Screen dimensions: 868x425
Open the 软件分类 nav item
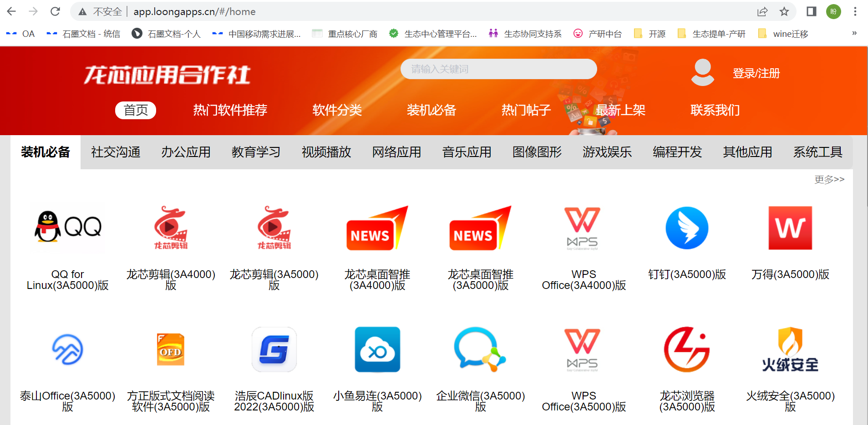coord(337,110)
